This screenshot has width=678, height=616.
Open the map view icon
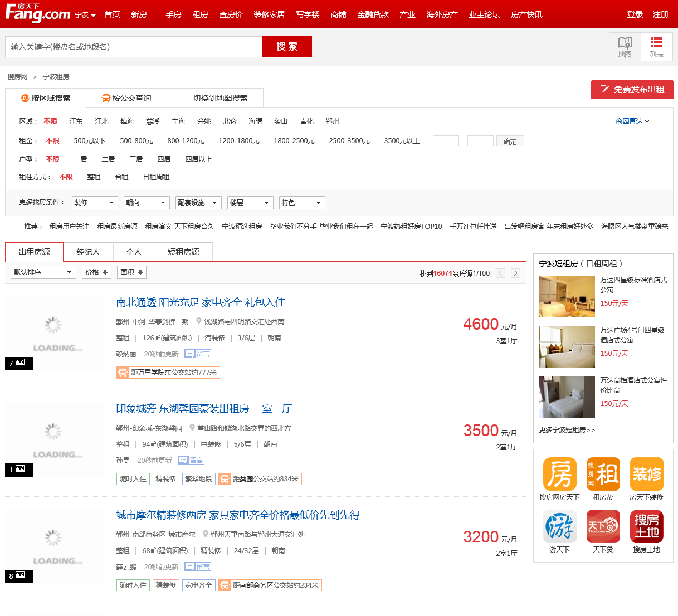click(625, 47)
